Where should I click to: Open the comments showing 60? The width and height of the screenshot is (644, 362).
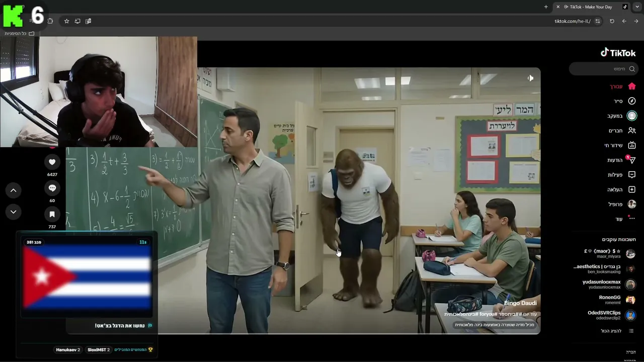(x=52, y=188)
